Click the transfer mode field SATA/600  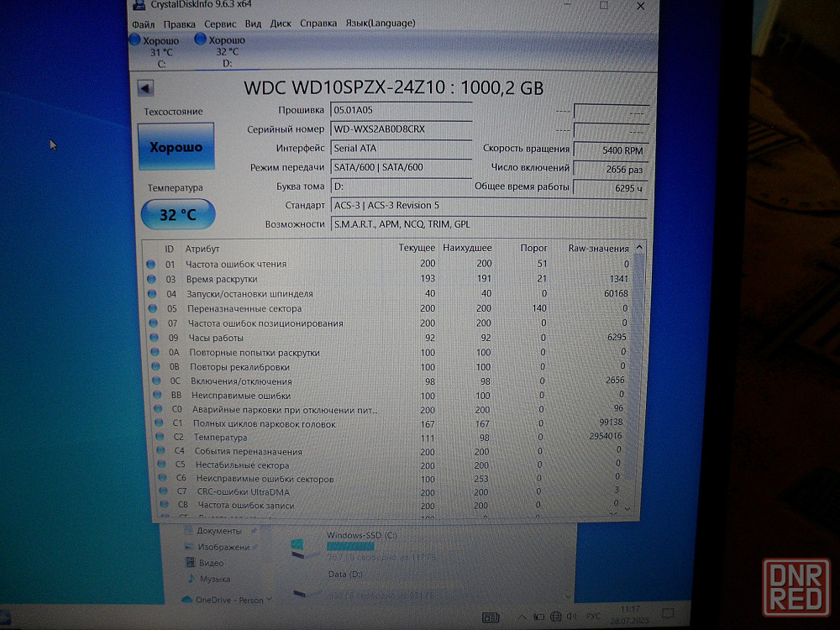[401, 167]
